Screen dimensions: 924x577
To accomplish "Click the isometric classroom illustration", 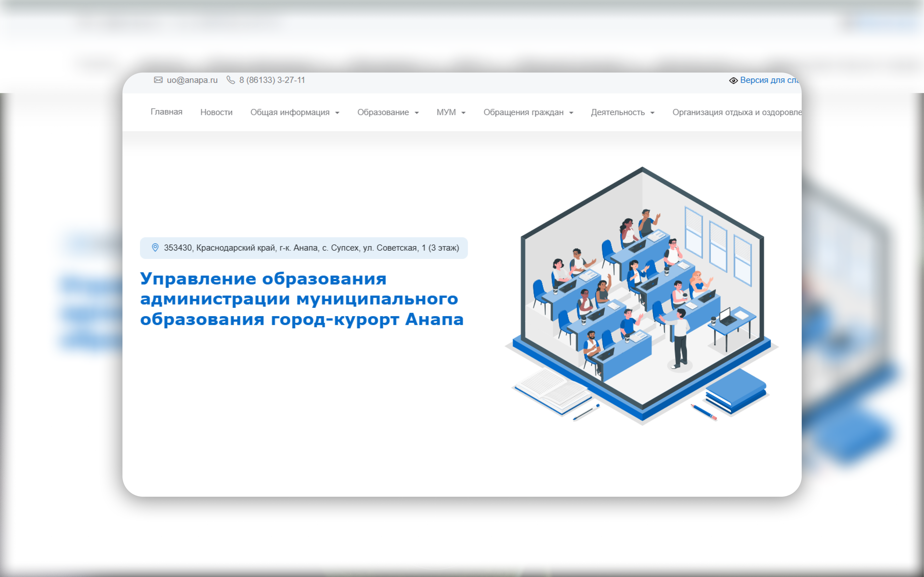I will click(x=642, y=296).
